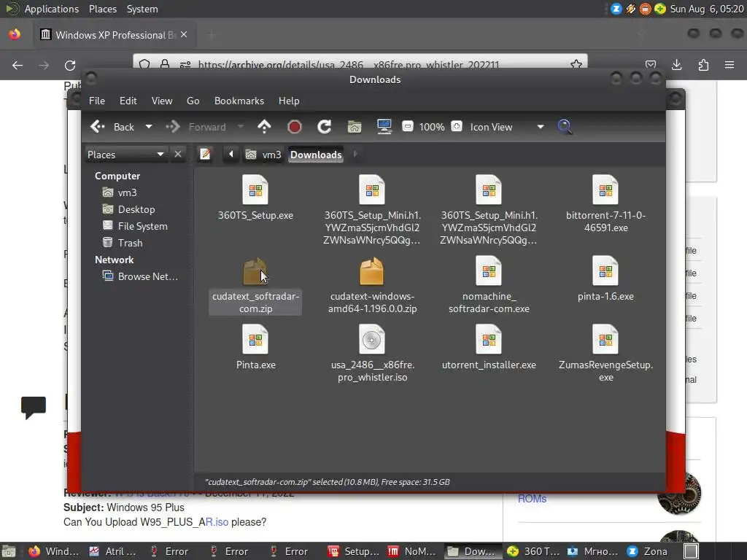Click the speech bubble reviews icon
The image size is (747, 560).
click(34, 408)
